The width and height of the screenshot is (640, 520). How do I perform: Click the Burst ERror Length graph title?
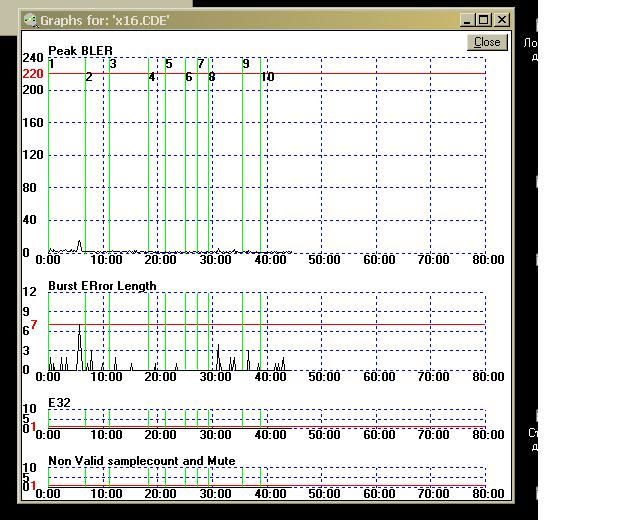pyautogui.click(x=102, y=286)
